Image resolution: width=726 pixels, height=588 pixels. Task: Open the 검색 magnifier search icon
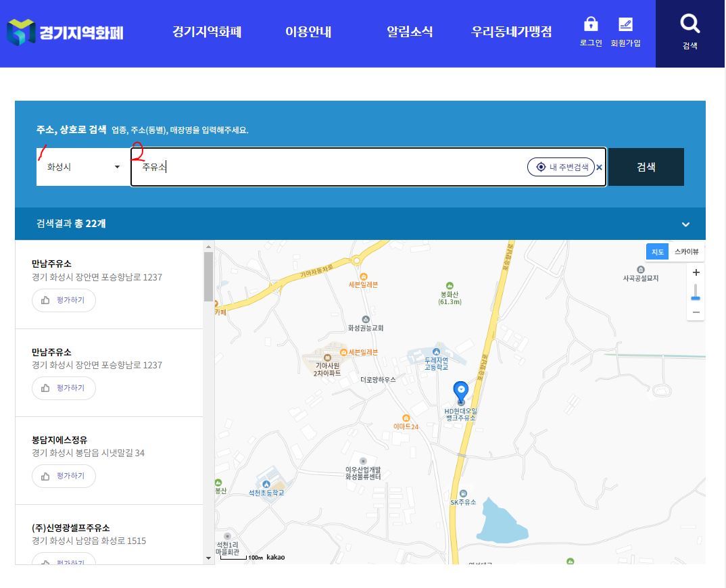(689, 26)
